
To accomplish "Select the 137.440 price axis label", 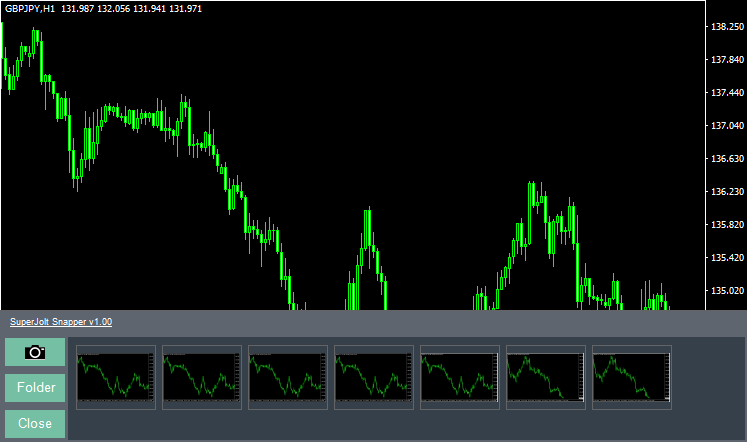I will (x=725, y=93).
